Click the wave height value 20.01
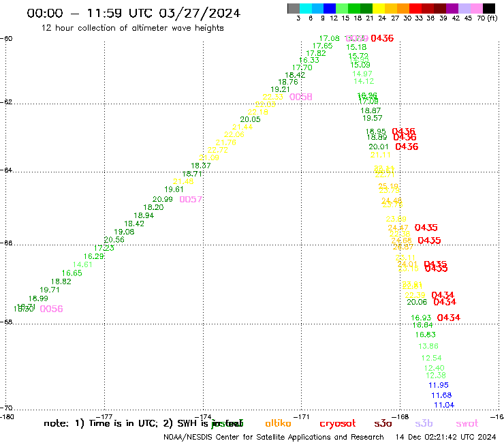504x443 pixels. [x=379, y=147]
